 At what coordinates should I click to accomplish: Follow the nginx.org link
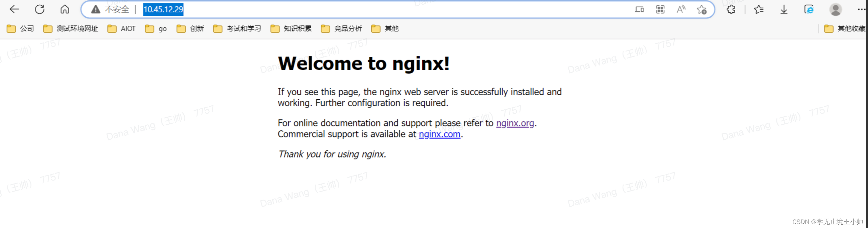[x=515, y=123]
